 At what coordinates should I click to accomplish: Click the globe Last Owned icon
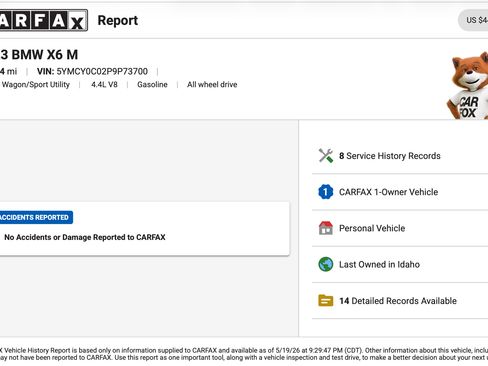(326, 264)
